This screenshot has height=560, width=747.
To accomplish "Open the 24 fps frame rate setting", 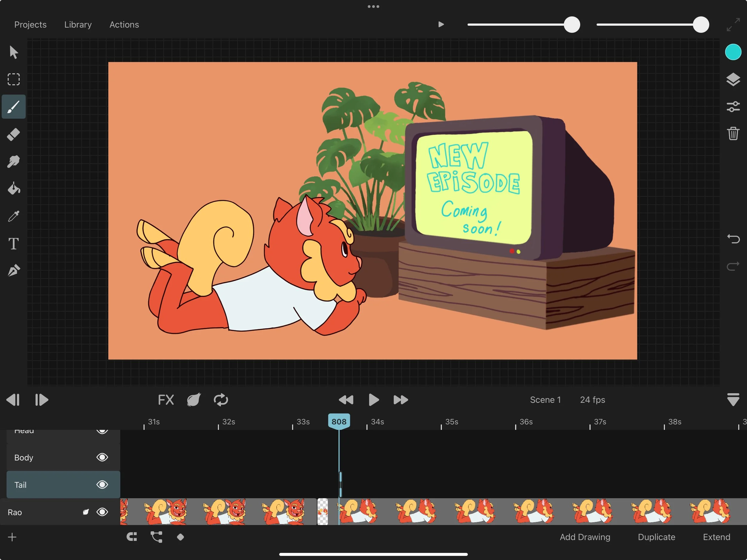I will tap(592, 400).
